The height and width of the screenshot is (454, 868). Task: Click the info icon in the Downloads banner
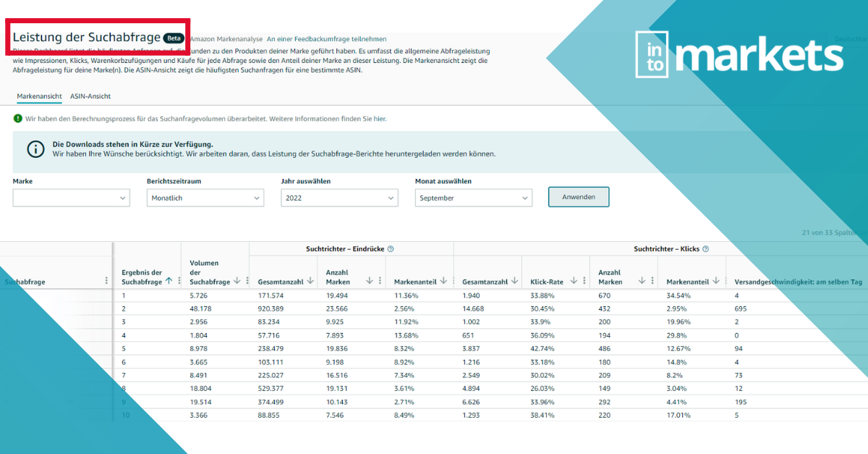(35, 149)
